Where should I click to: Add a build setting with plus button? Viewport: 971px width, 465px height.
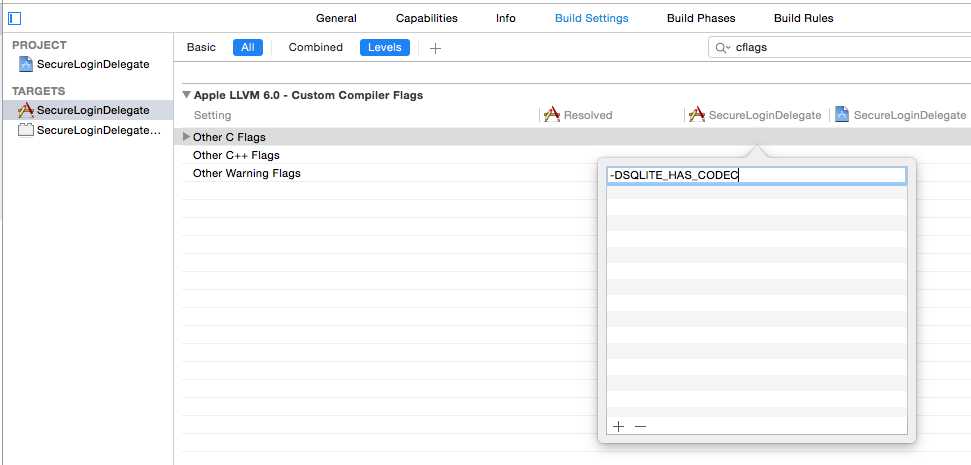point(435,48)
